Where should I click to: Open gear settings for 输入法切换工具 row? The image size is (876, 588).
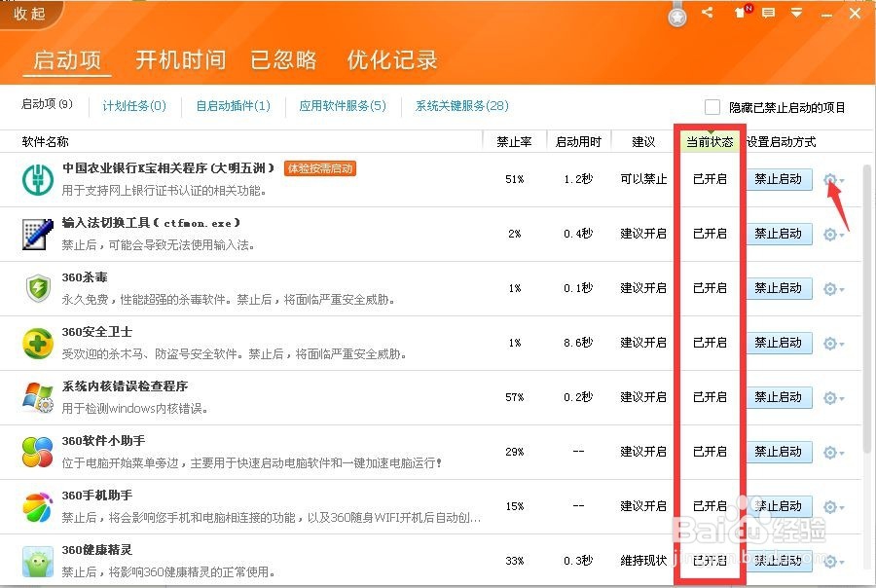coord(833,235)
